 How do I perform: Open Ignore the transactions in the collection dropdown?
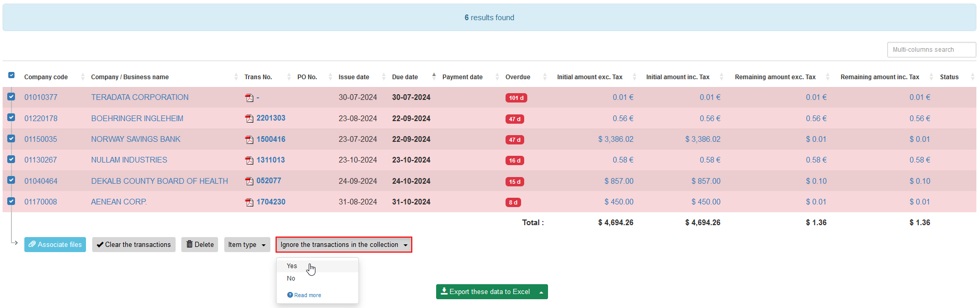coord(343,245)
